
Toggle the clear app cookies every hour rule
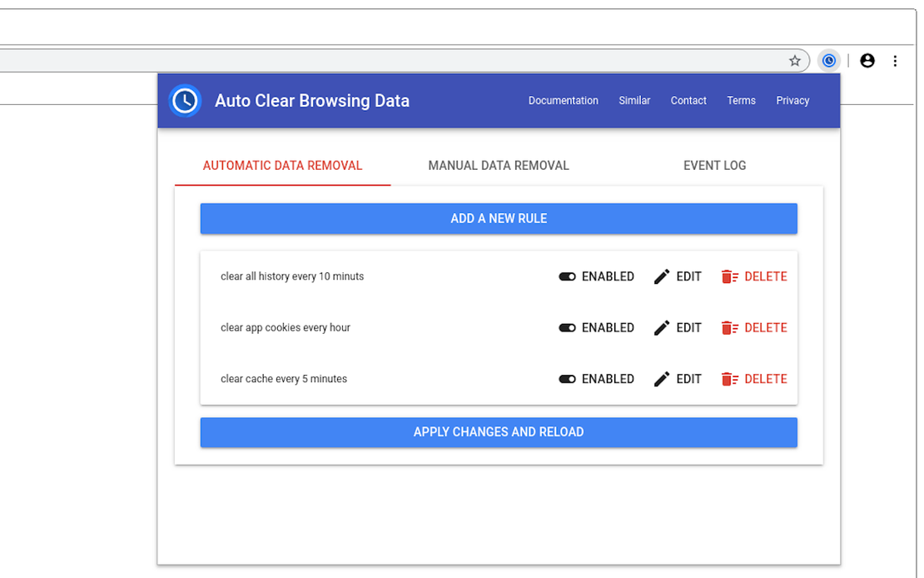tap(569, 327)
